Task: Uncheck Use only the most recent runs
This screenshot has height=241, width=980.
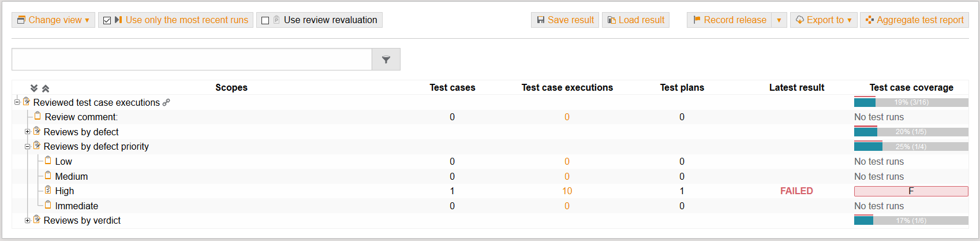Action: pos(107,20)
